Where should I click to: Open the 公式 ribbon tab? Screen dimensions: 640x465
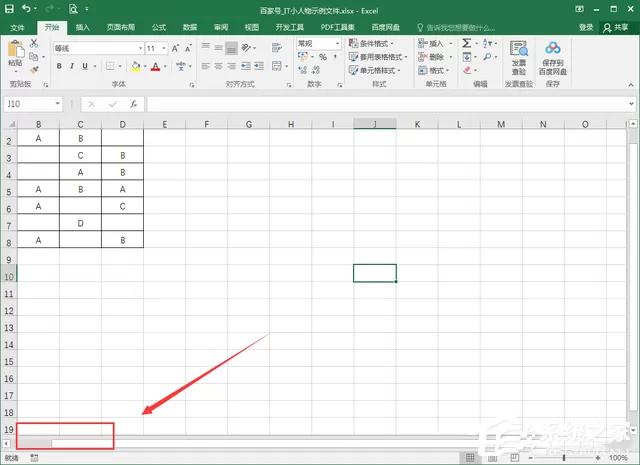(x=159, y=27)
